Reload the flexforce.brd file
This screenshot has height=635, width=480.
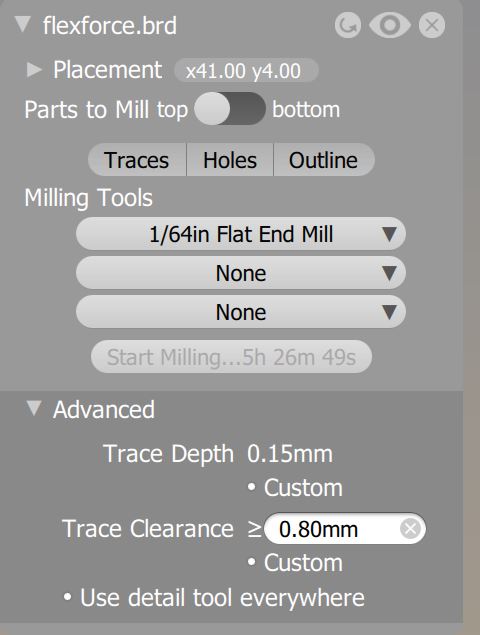pos(348,26)
